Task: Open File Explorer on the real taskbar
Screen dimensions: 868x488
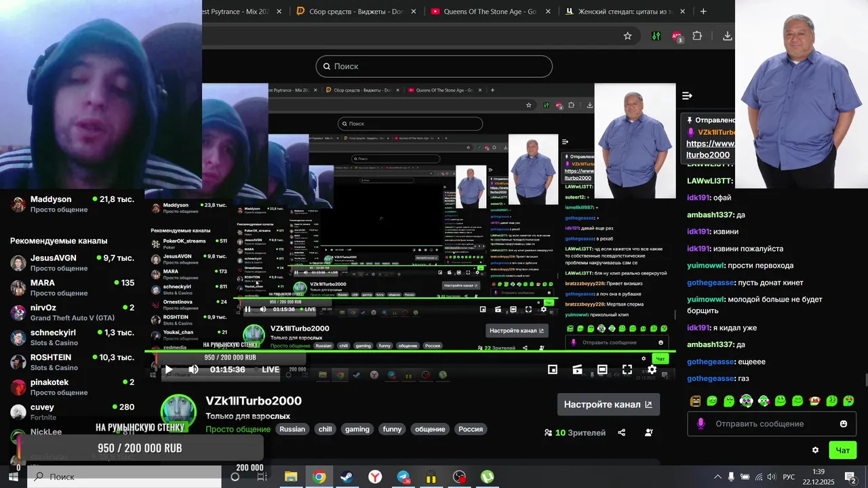Action: coord(291,476)
